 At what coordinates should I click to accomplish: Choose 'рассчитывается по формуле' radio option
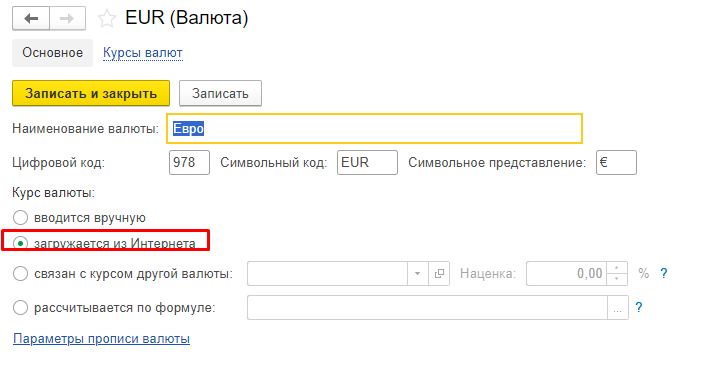coord(20,308)
